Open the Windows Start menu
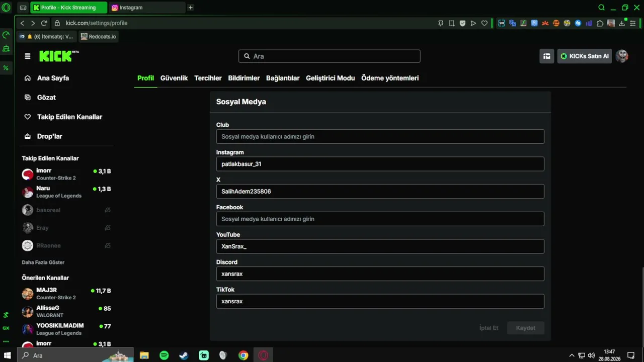The height and width of the screenshot is (362, 644). click(x=8, y=355)
